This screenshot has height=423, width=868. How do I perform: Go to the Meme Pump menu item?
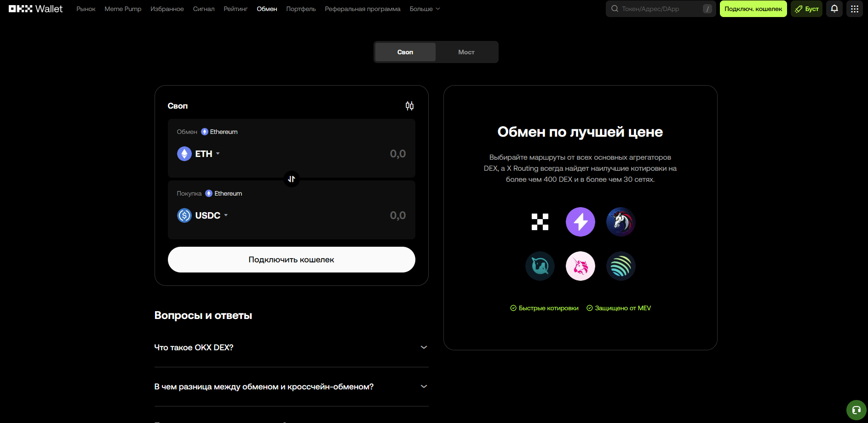[123, 9]
